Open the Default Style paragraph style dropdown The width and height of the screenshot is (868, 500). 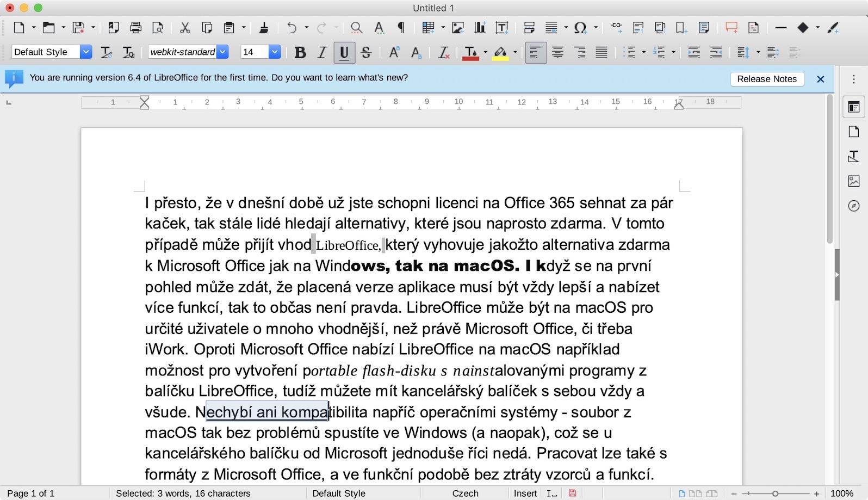[x=86, y=52]
